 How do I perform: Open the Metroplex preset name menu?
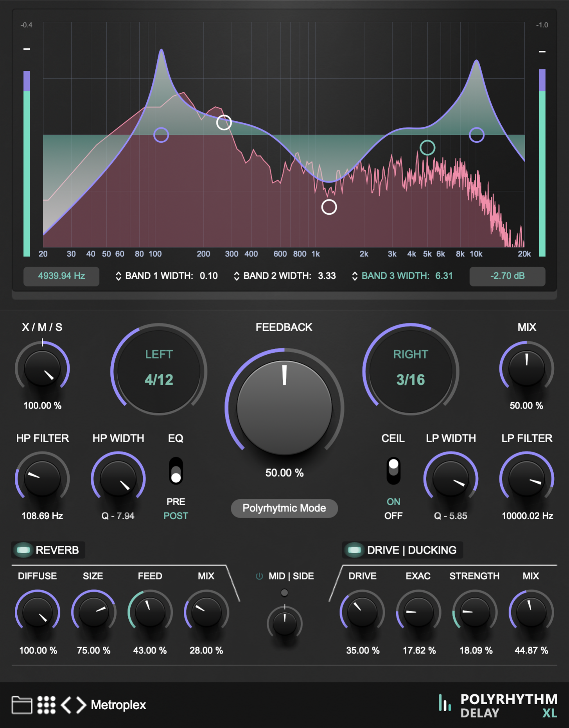click(x=118, y=705)
